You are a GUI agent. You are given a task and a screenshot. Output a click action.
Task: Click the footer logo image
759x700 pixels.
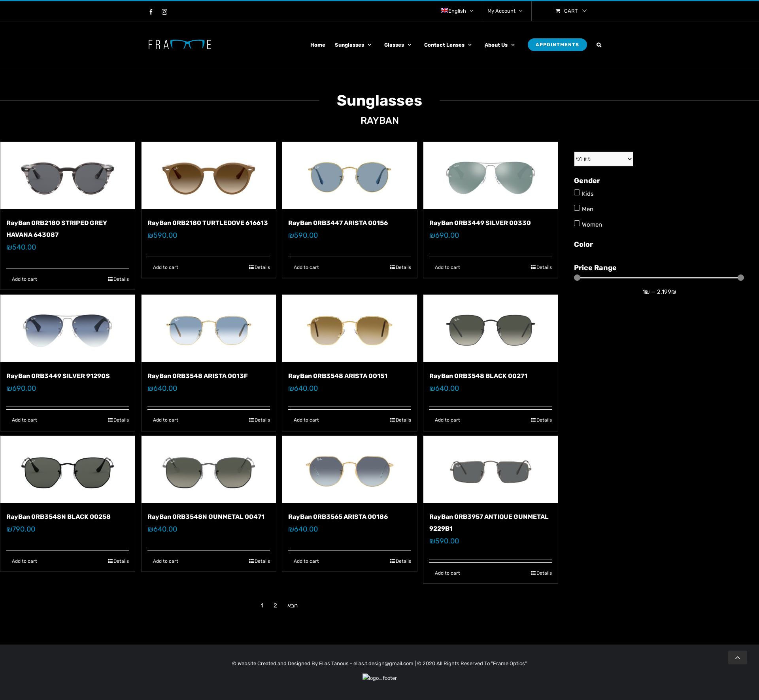[379, 678]
